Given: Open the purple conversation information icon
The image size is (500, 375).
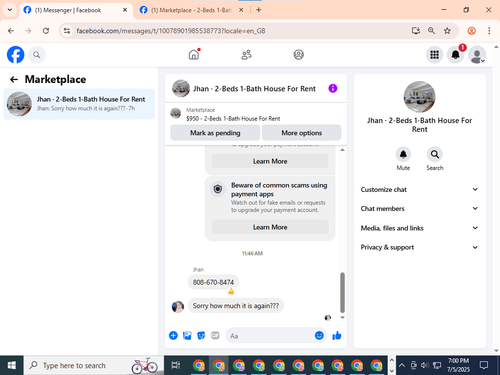Looking at the screenshot, I should click(x=333, y=88).
